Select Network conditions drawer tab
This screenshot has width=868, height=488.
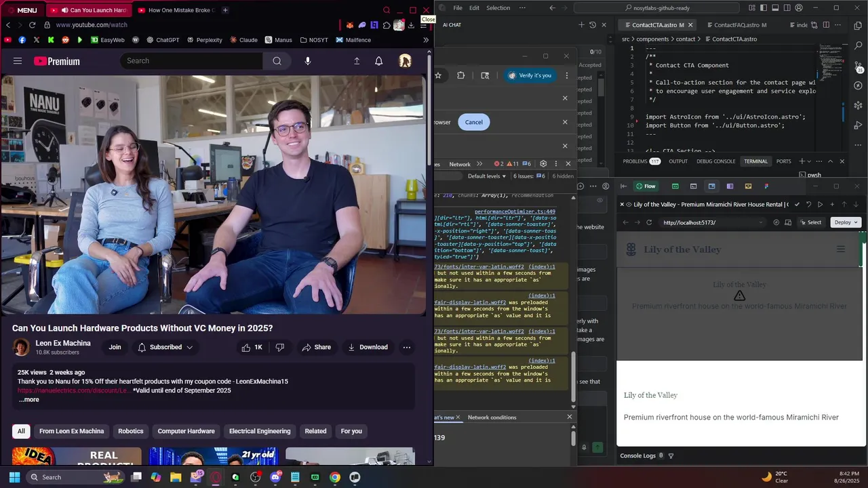point(492,418)
